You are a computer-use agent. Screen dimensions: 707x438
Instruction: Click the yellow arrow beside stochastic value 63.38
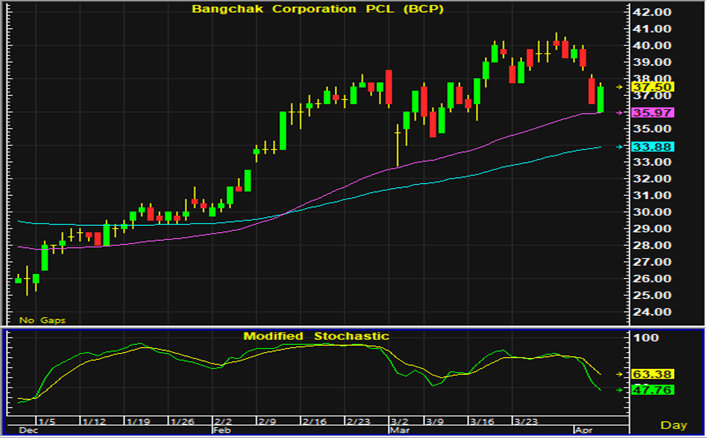tap(619, 374)
